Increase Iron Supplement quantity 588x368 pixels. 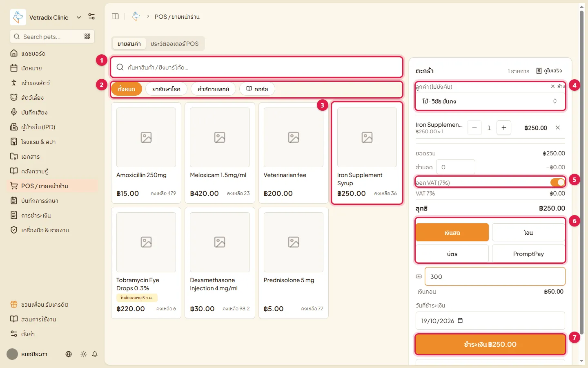click(x=504, y=128)
